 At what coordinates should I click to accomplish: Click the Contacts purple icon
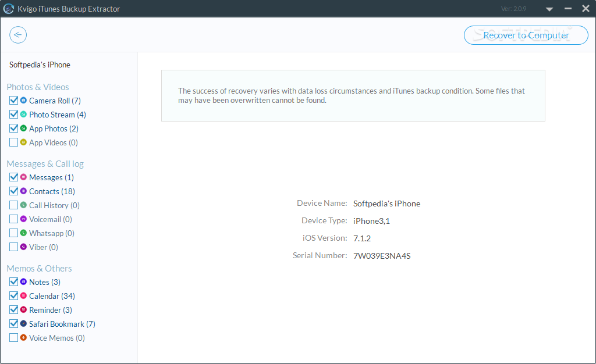[x=23, y=191]
